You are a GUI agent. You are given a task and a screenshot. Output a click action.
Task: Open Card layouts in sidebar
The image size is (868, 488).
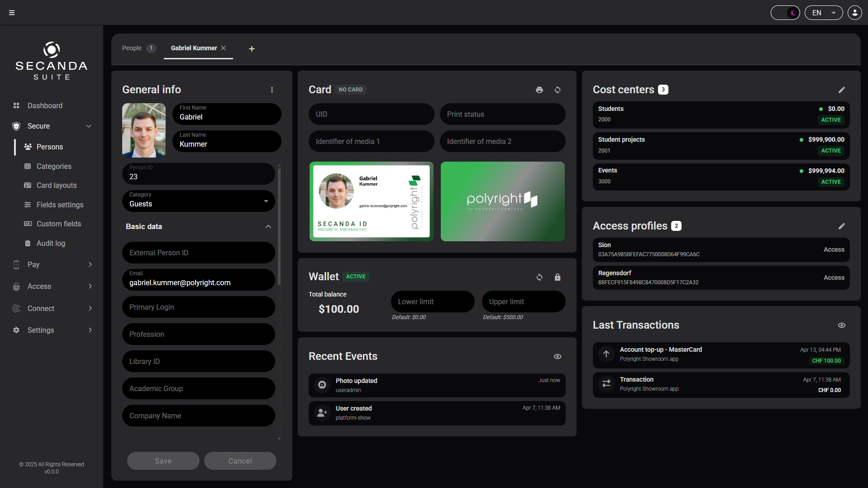tap(57, 185)
